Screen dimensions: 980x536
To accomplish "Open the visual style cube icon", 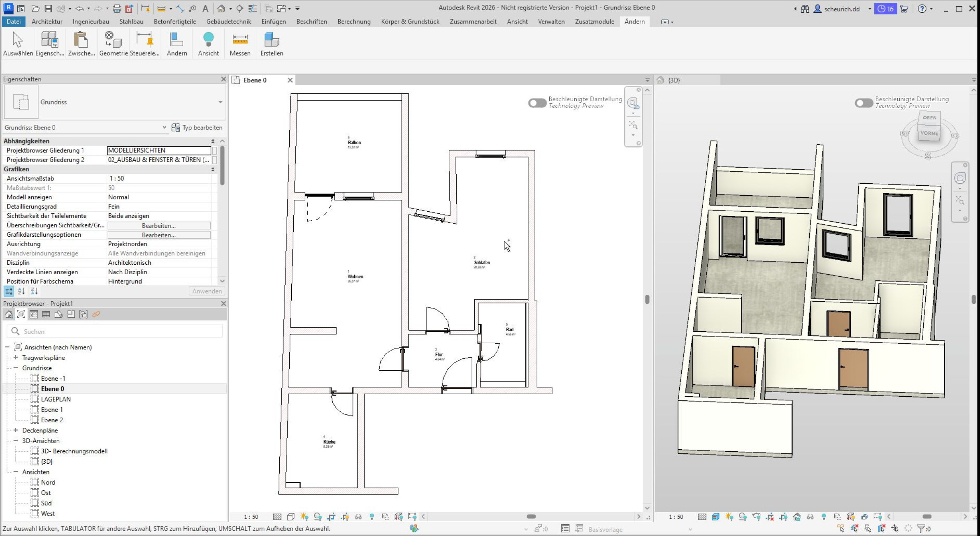I will 290,517.
